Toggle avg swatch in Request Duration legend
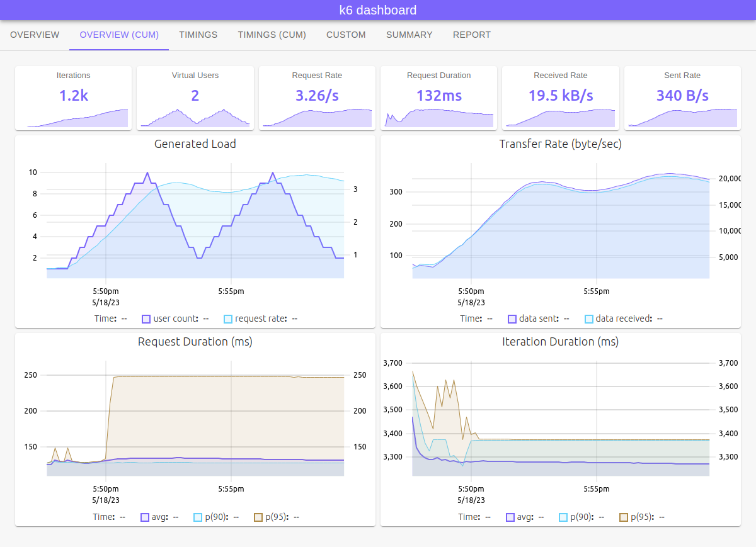The width and height of the screenshot is (756, 547). click(145, 517)
